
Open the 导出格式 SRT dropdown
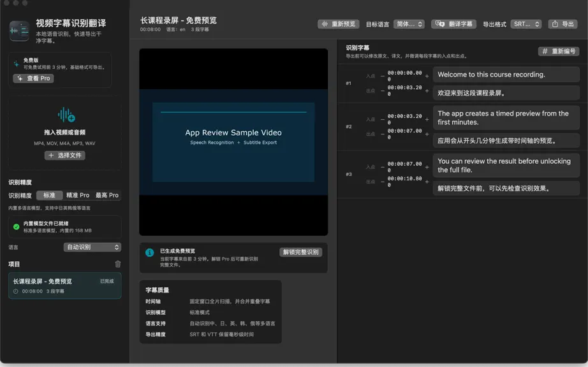tap(526, 24)
